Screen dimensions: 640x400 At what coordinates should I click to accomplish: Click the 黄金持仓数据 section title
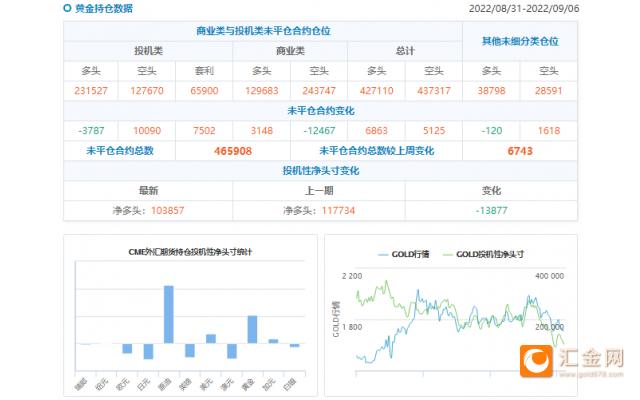coord(104,9)
